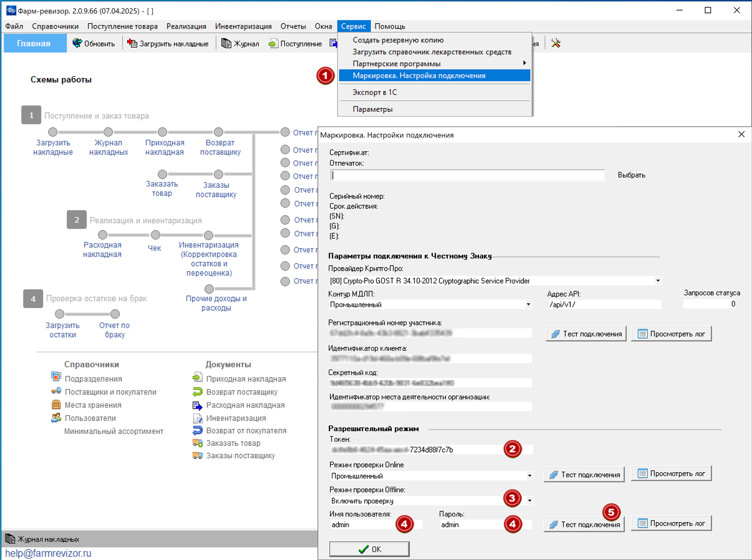Expand the Партнерские программы submenu
The image size is (752, 560).
[435, 63]
